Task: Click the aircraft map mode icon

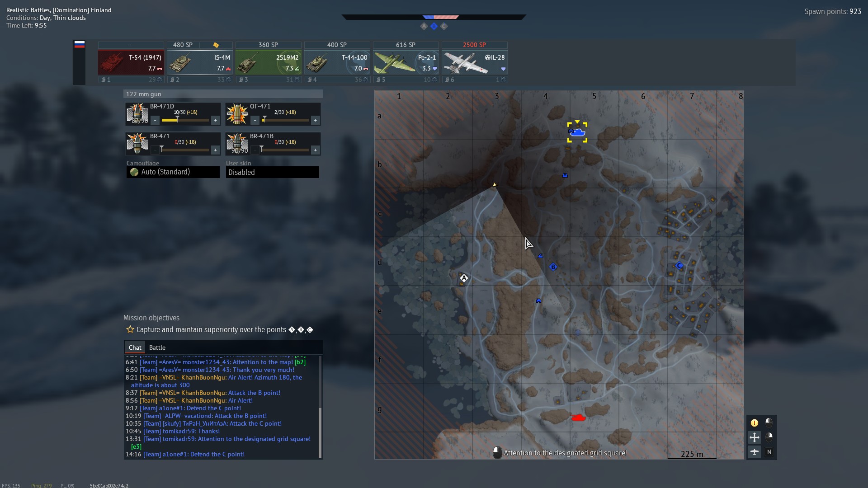Action: pyautogui.click(x=754, y=452)
